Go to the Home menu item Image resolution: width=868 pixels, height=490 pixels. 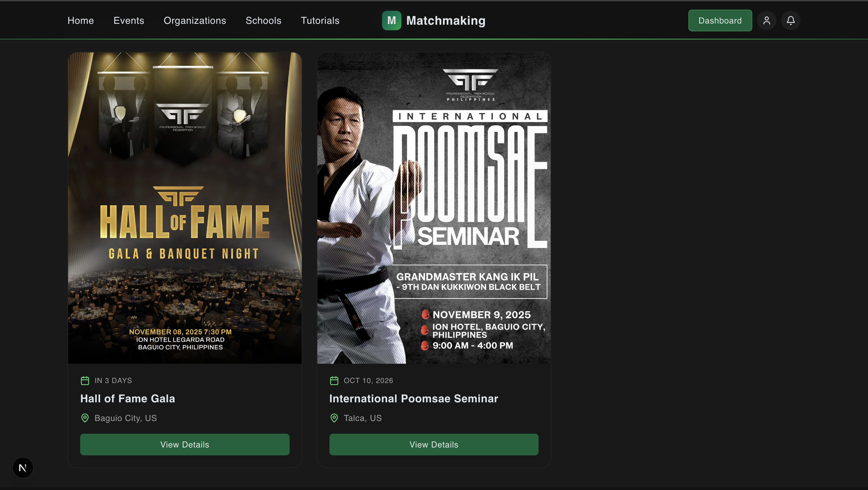coord(80,20)
